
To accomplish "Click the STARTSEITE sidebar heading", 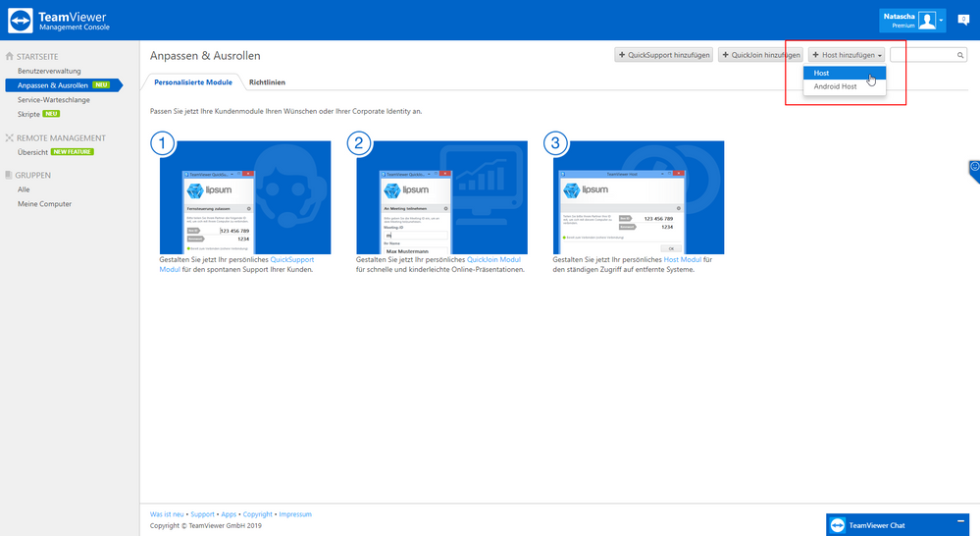I will (37, 56).
